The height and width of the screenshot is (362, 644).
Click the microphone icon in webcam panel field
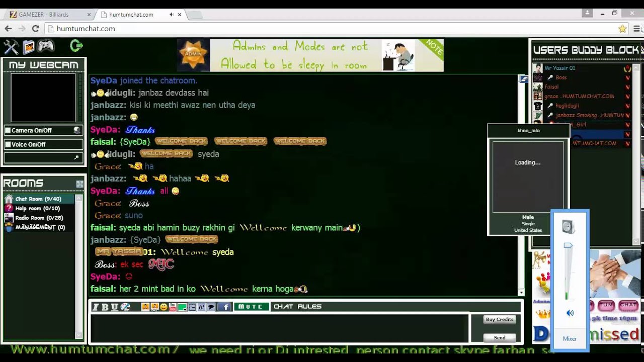[76, 158]
